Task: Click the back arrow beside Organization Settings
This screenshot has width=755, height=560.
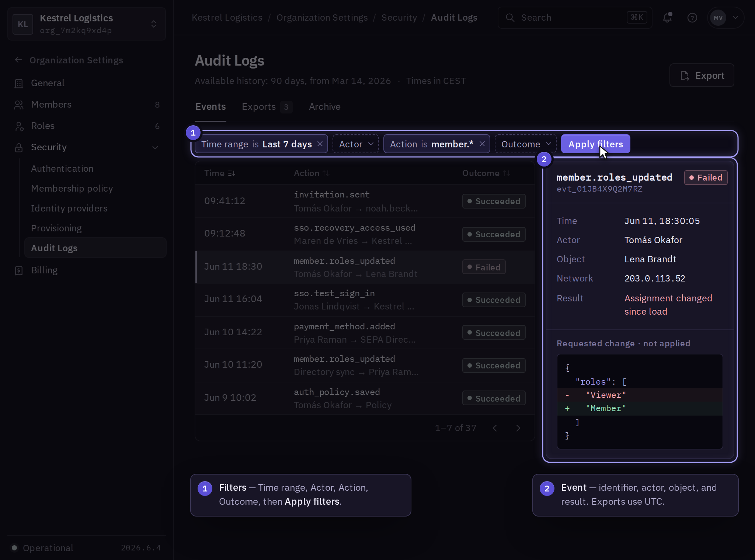Action: coord(18,60)
